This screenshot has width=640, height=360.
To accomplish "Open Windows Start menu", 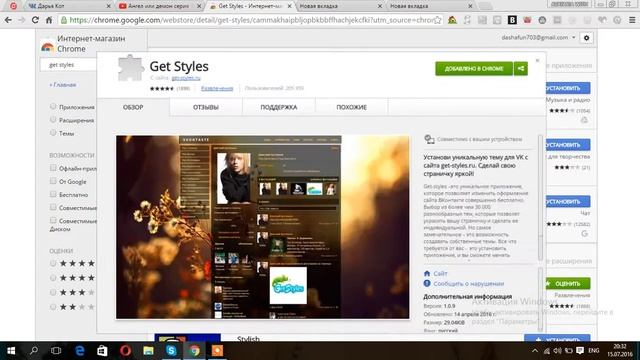I will point(11,351).
